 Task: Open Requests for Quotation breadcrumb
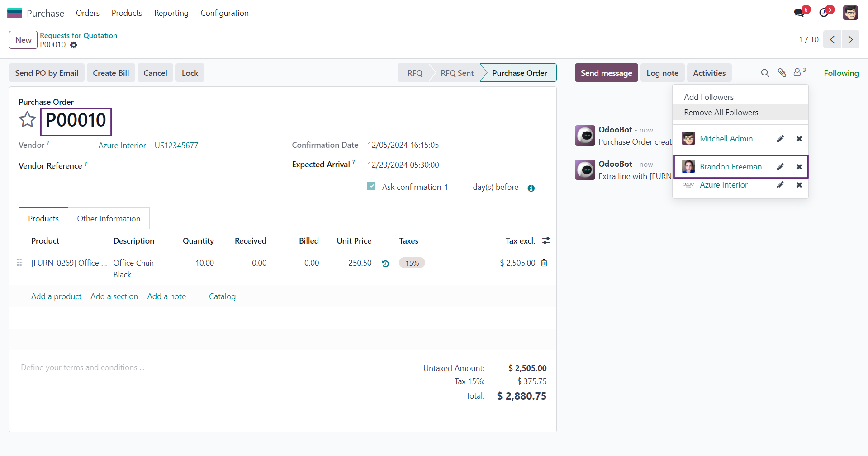(x=78, y=35)
